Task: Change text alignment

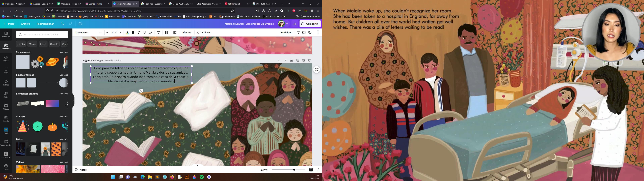Action: (x=158, y=33)
